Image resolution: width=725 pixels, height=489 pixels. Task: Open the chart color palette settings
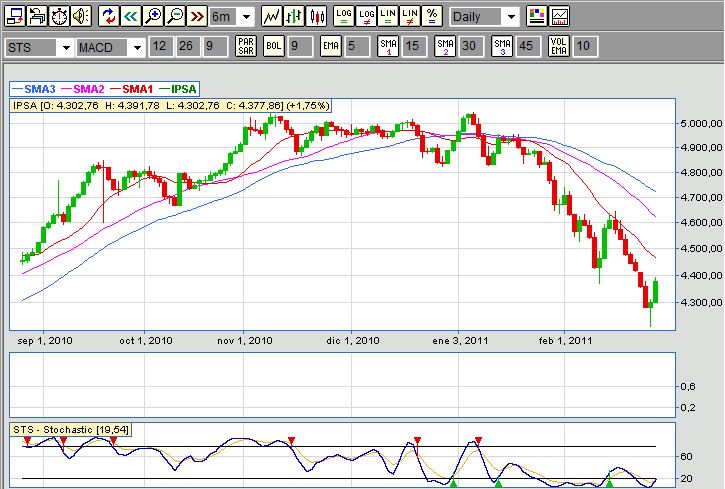coord(536,17)
